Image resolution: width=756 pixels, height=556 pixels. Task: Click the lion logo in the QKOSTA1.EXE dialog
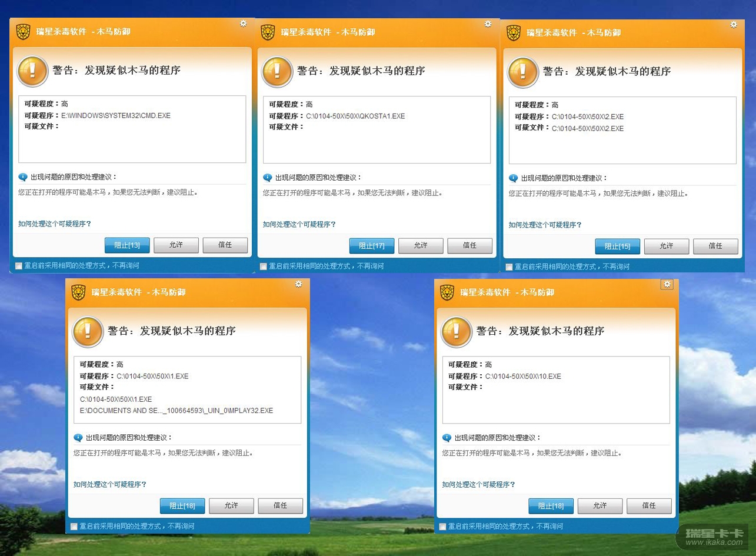click(x=268, y=32)
